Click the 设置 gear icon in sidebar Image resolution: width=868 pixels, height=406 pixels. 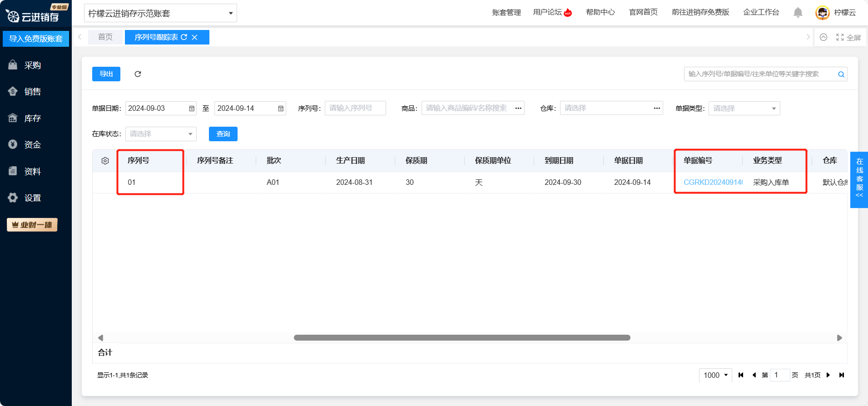click(13, 198)
